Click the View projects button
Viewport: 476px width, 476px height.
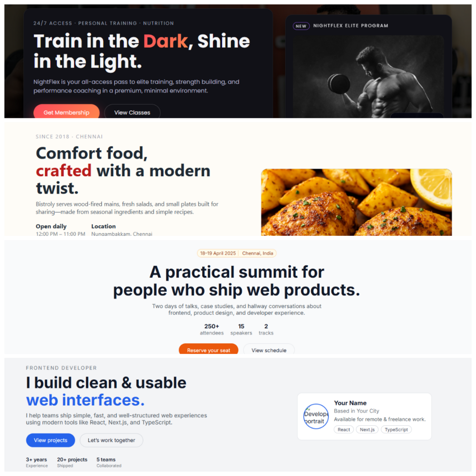click(50, 440)
